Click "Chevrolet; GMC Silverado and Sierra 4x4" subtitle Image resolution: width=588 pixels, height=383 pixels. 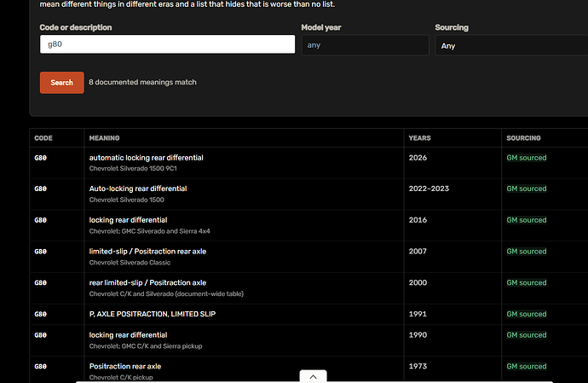[150, 231]
